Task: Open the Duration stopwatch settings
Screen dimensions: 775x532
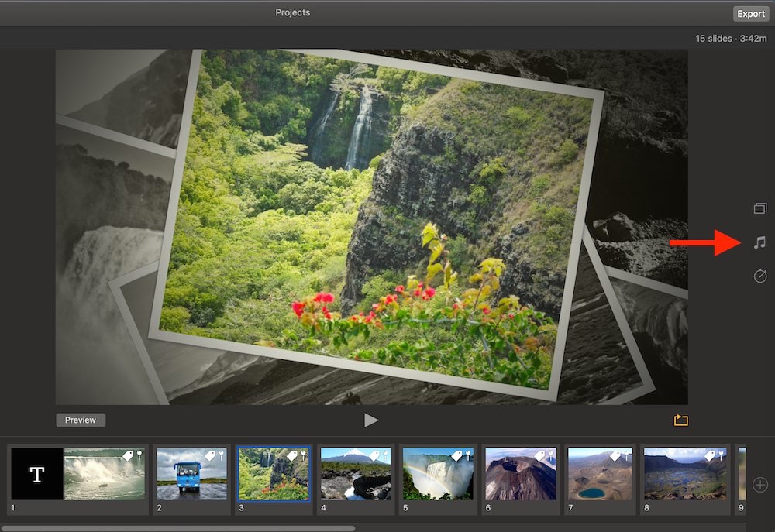Action: 759,276
